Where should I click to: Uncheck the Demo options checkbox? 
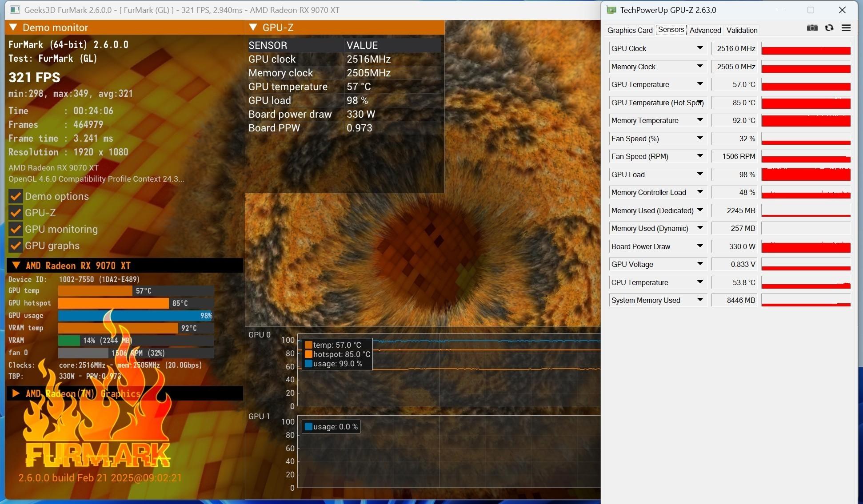point(16,196)
